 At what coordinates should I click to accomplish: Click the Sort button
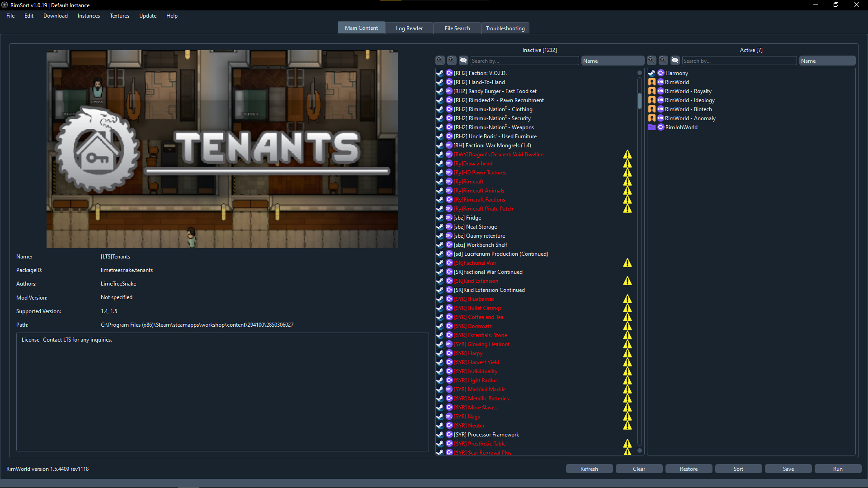click(x=738, y=469)
